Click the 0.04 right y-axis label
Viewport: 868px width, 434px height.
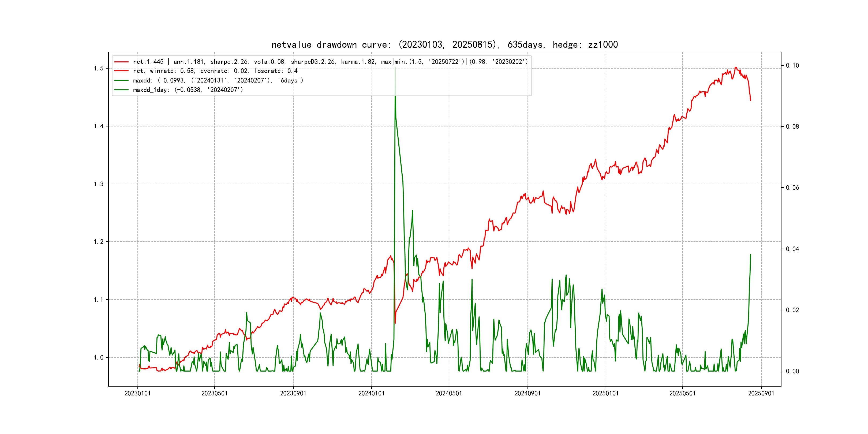pyautogui.click(x=792, y=249)
